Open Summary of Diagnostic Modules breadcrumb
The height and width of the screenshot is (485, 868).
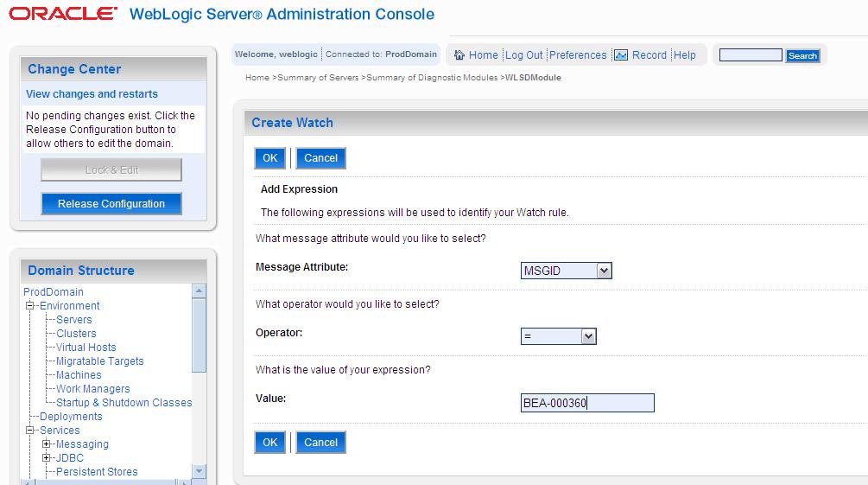click(x=432, y=78)
